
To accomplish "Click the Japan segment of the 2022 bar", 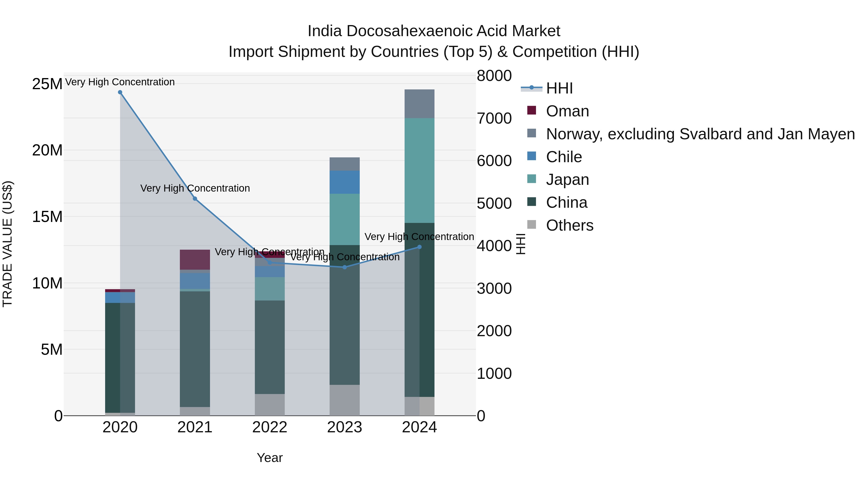I will point(270,289).
